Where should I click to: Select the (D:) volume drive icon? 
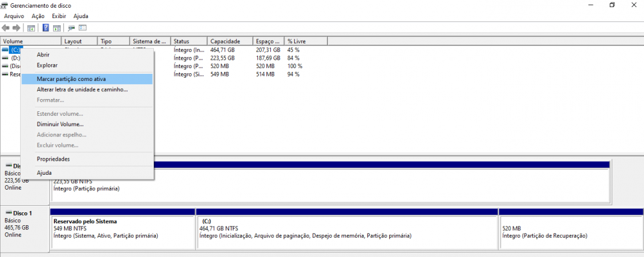point(5,58)
